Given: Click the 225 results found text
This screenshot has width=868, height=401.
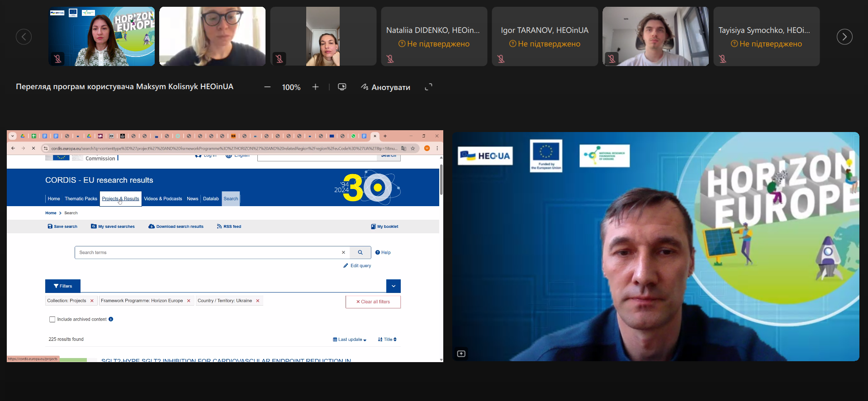Looking at the screenshot, I should 66,339.
